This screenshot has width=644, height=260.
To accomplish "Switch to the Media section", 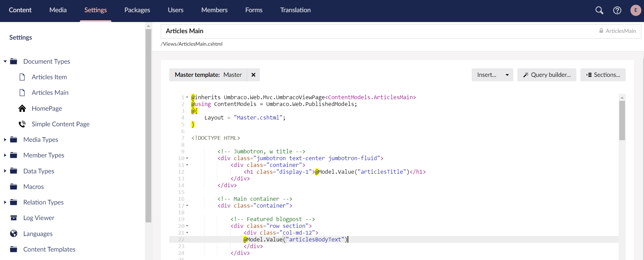I will [x=58, y=10].
